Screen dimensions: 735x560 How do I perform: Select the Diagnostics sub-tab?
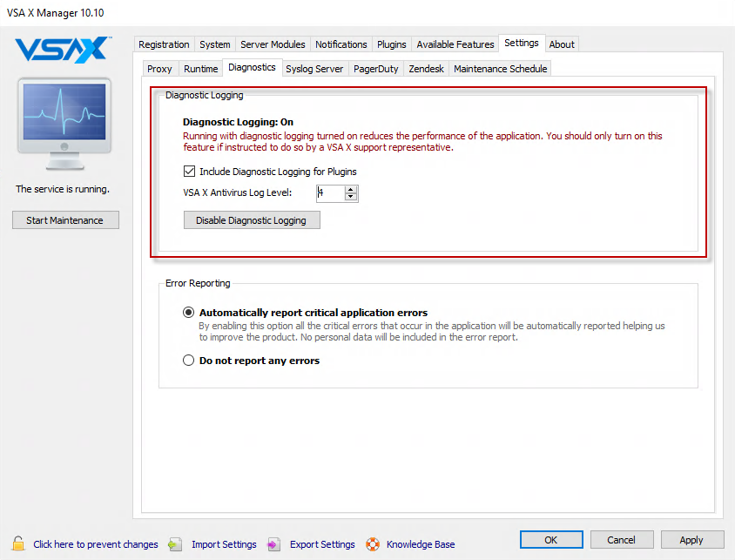click(x=252, y=67)
